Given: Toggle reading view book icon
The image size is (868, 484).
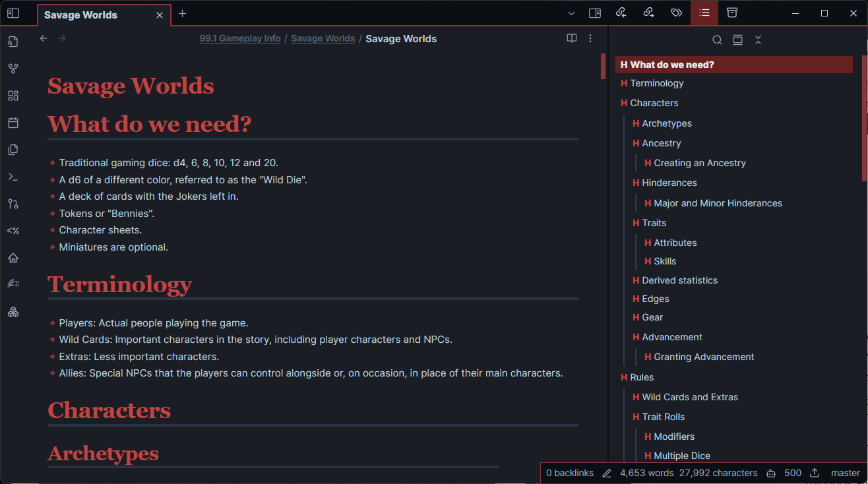Looking at the screenshot, I should [572, 38].
